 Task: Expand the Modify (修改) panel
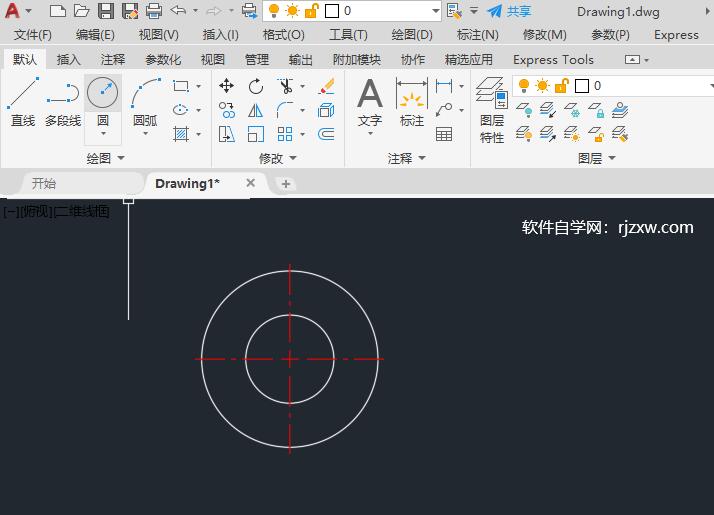[278, 158]
